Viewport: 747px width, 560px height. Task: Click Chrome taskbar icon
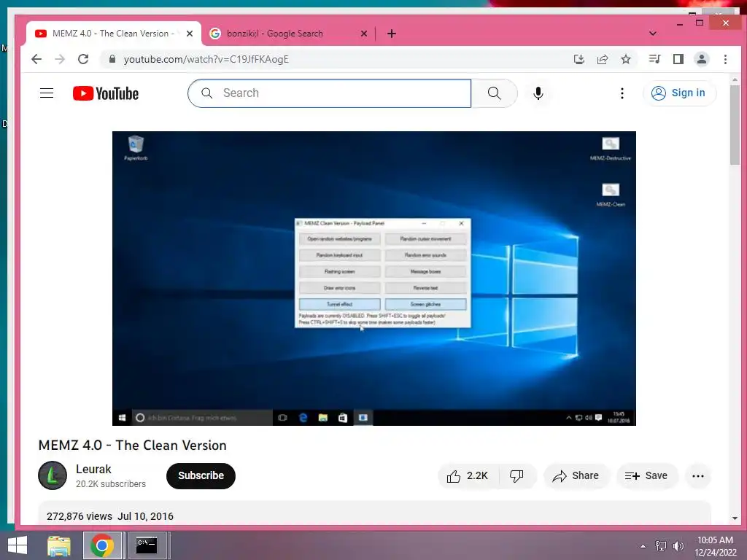[101, 545]
